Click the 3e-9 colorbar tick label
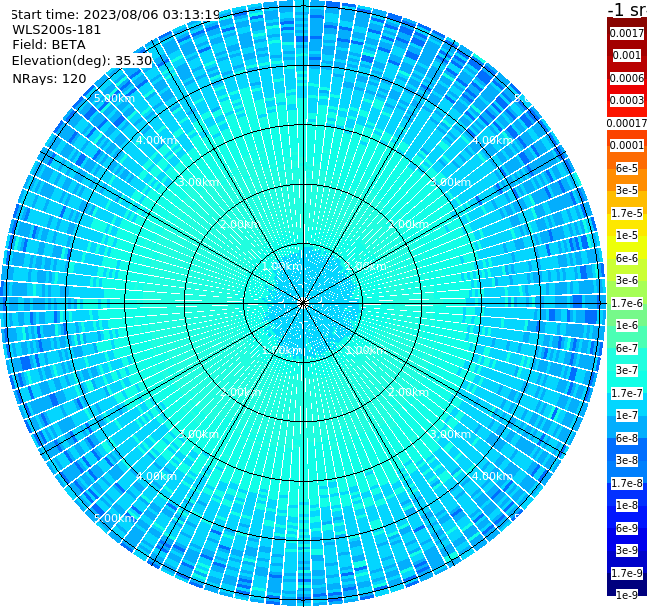The height and width of the screenshot is (607, 647). (627, 550)
